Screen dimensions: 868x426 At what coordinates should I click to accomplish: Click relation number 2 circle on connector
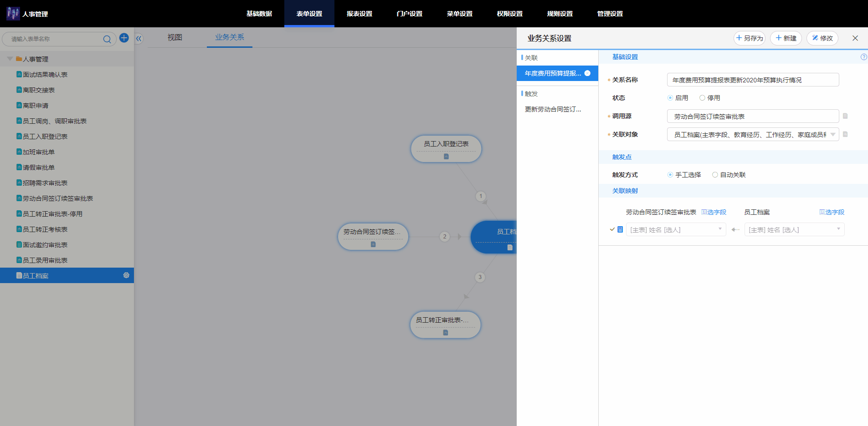coord(445,237)
